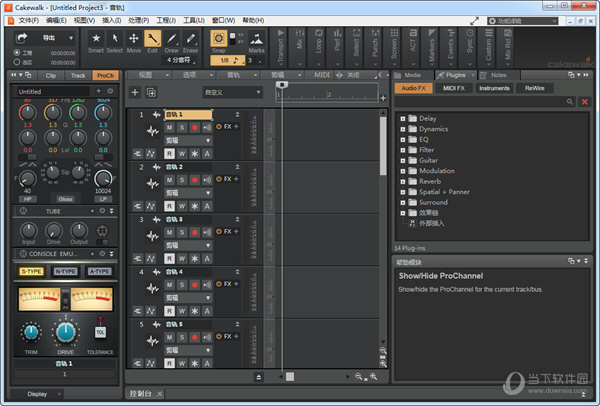The image size is (600, 406).
Task: Click the track 1 FX label
Action: pos(228,127)
